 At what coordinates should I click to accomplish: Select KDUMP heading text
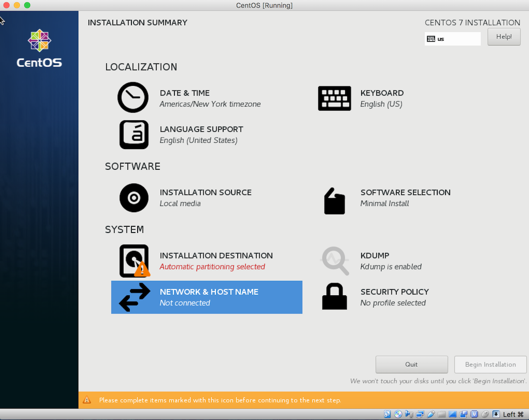coord(375,256)
